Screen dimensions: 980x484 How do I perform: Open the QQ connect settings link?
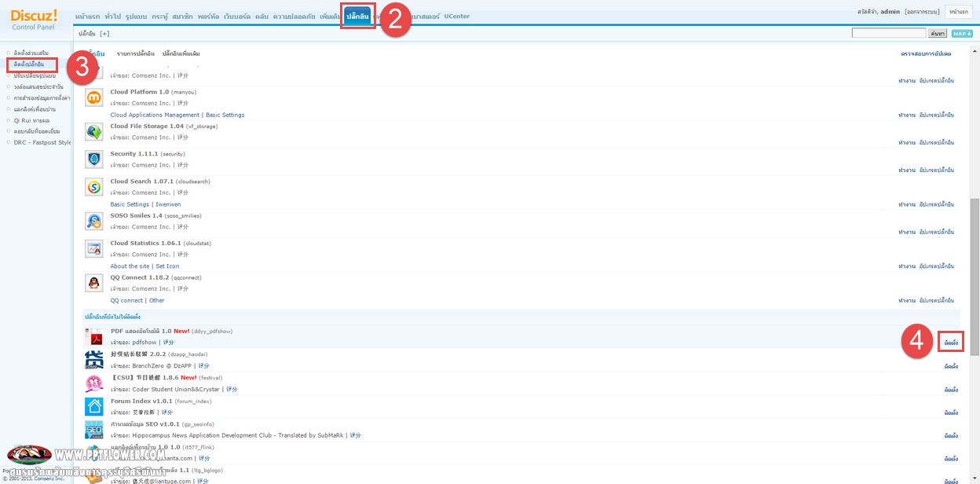[126, 300]
